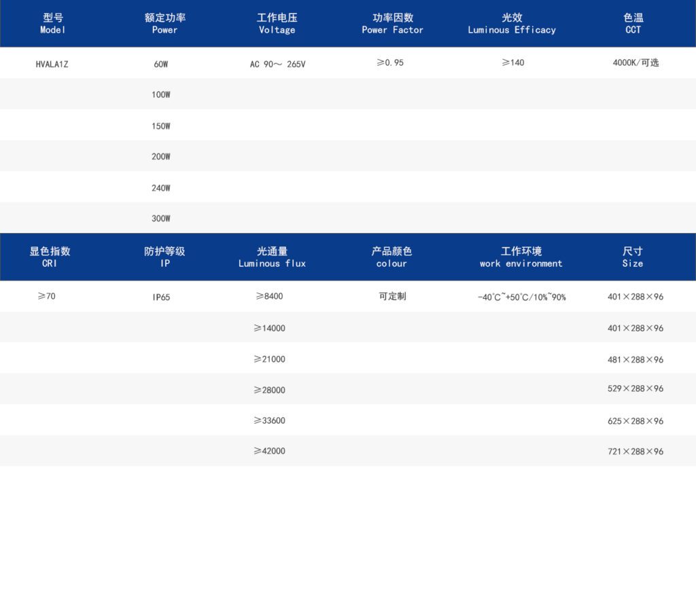Select the 721×288×96 size value
This screenshot has height=616, width=696.
coord(635,452)
